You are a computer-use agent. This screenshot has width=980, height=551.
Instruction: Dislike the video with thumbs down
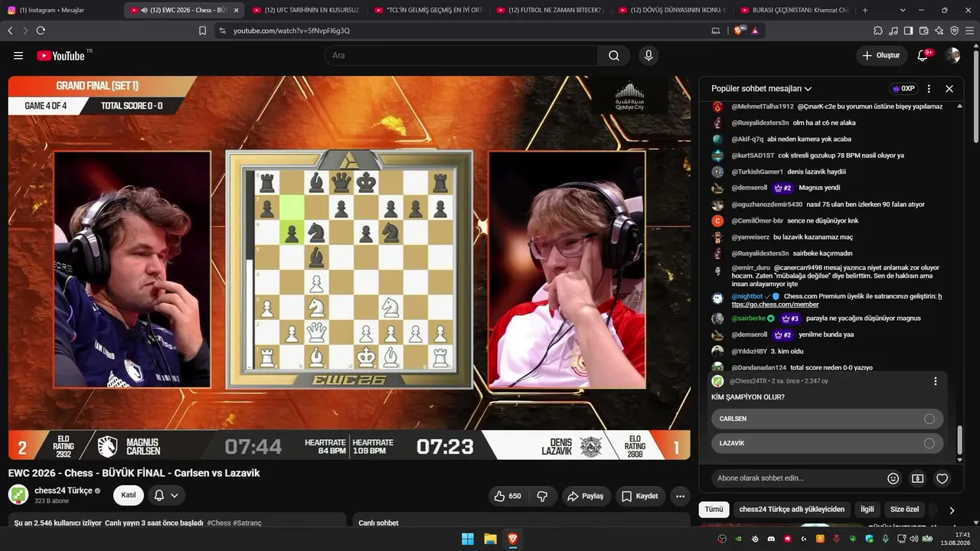[542, 496]
